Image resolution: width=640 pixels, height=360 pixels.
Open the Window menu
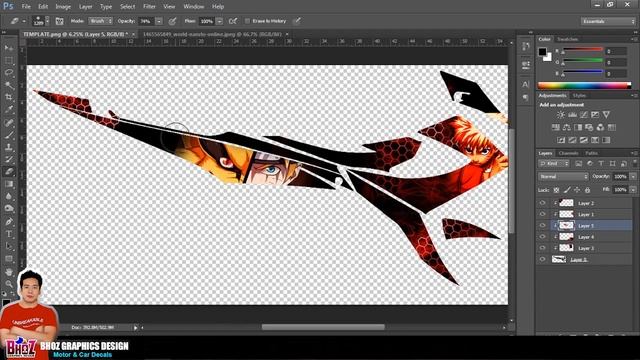tap(194, 7)
